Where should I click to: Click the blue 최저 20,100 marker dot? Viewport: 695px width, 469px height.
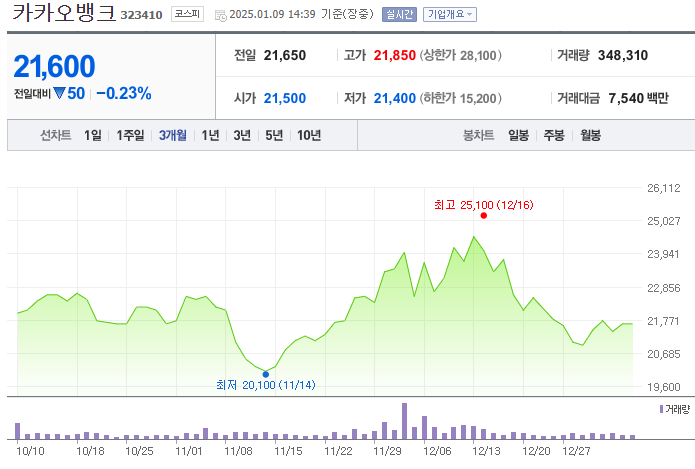pyautogui.click(x=266, y=374)
